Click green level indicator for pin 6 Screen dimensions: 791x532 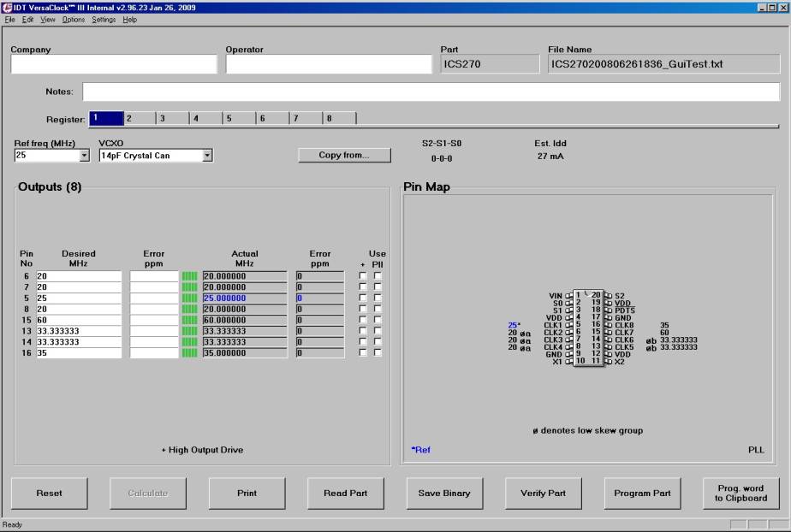(190, 276)
